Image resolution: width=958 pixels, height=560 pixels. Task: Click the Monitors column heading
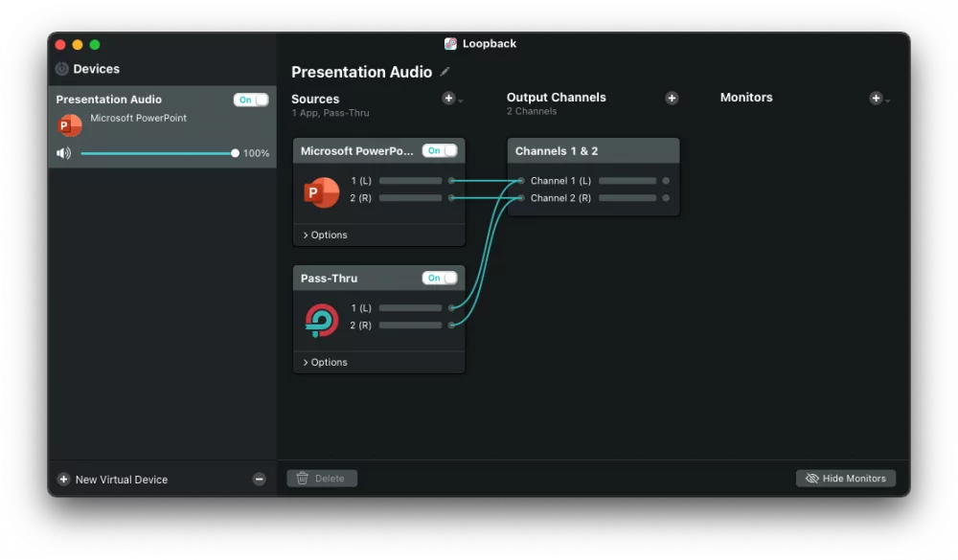coord(746,97)
